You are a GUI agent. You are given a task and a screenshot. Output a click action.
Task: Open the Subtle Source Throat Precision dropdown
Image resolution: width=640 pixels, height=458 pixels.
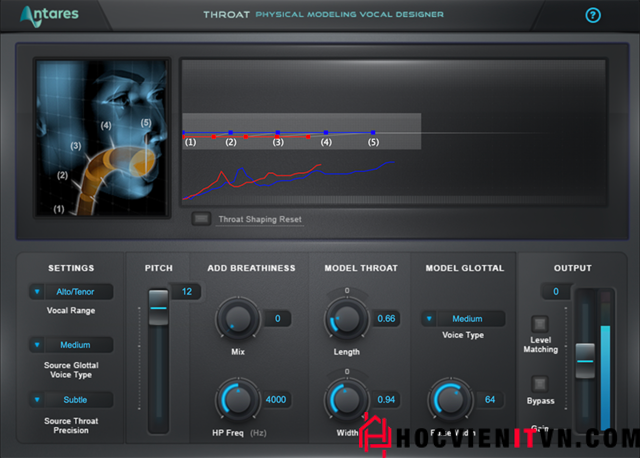coord(71,400)
